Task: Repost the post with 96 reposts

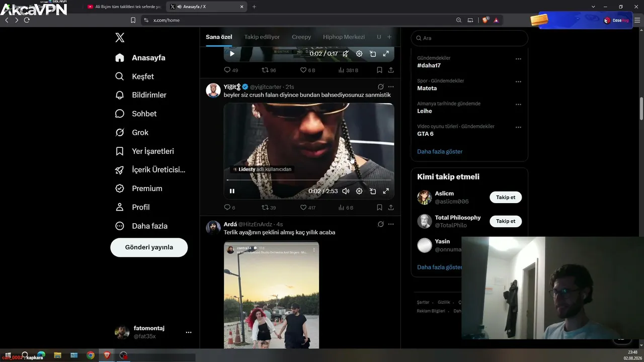Action: click(269, 70)
